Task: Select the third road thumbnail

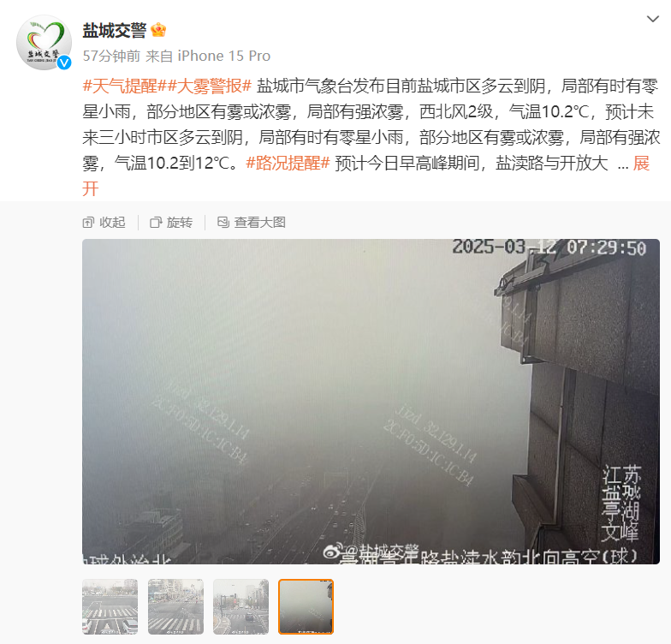Action: (241, 606)
